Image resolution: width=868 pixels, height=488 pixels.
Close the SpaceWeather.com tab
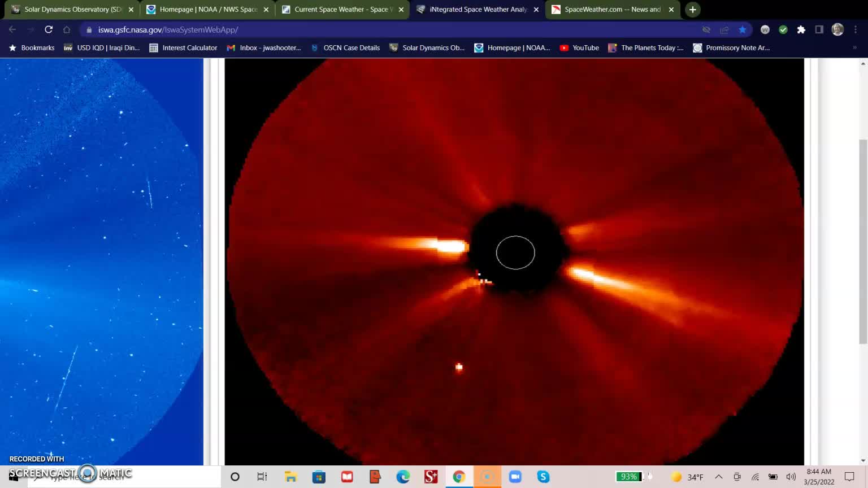[671, 10]
